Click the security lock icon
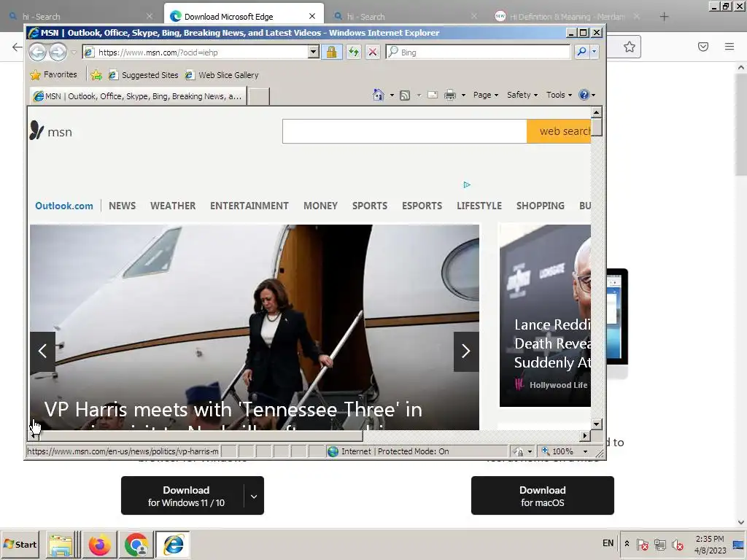Screen dimensions: 747x560 (332, 52)
